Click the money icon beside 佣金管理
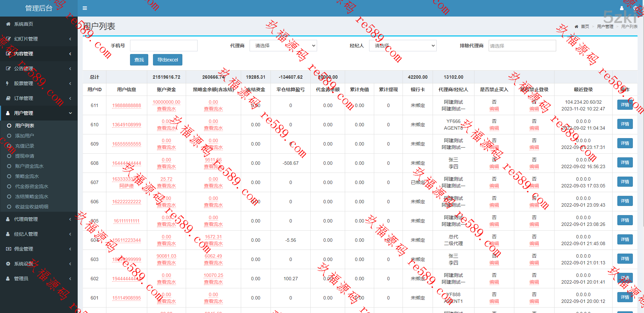This screenshot has width=644, height=313. coord(8,249)
